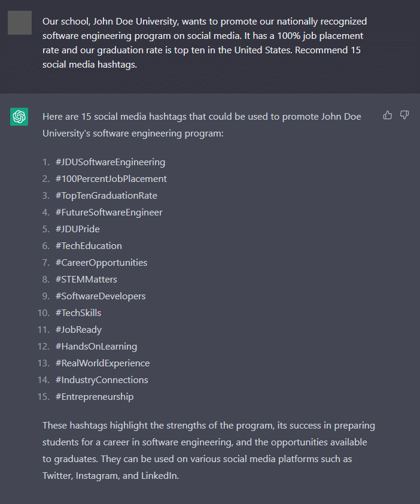The image size is (420, 504).
Task: Click the thumbs up feedback icon
Action: pyautogui.click(x=388, y=115)
